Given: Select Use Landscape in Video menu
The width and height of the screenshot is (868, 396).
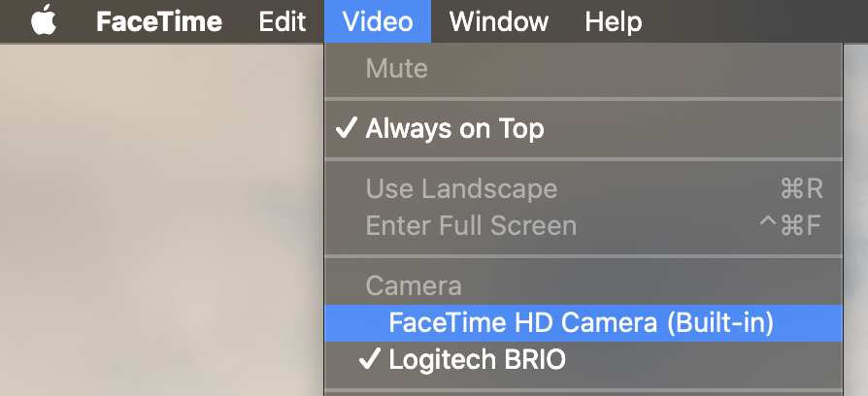Looking at the screenshot, I should [x=584, y=188].
